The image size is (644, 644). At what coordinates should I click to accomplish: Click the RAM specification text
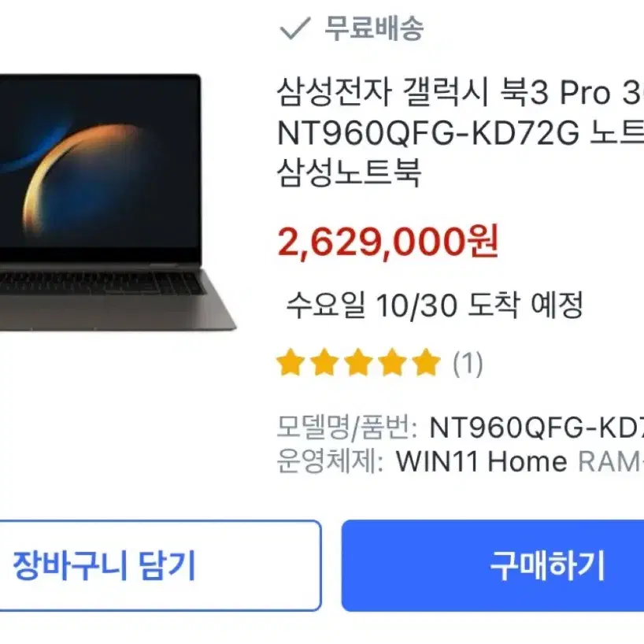click(x=611, y=461)
